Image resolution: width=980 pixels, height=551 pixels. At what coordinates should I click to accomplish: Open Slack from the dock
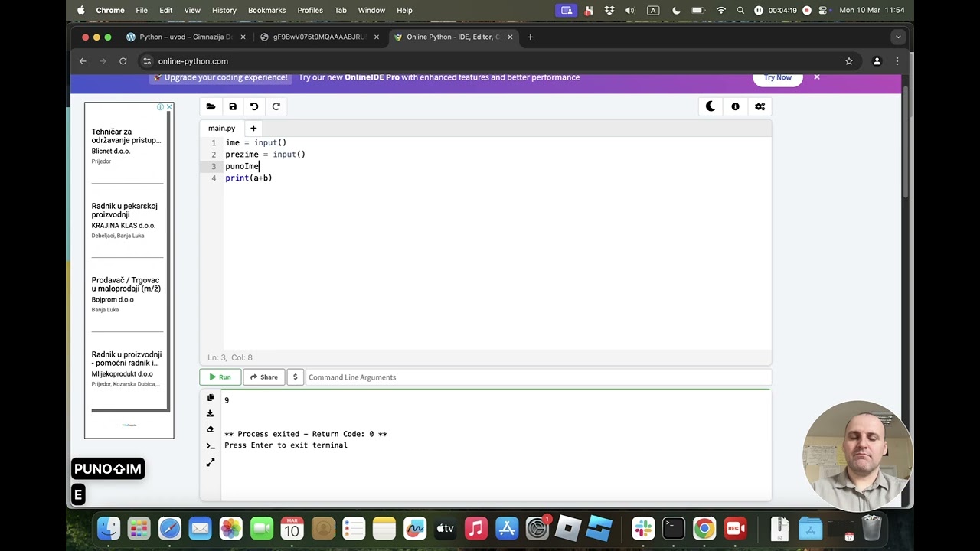click(x=643, y=528)
